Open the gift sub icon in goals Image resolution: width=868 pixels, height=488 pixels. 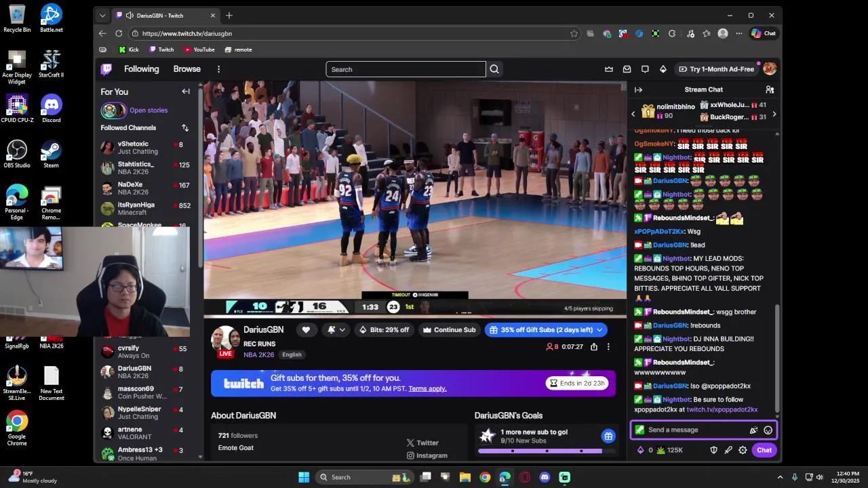coord(608,436)
